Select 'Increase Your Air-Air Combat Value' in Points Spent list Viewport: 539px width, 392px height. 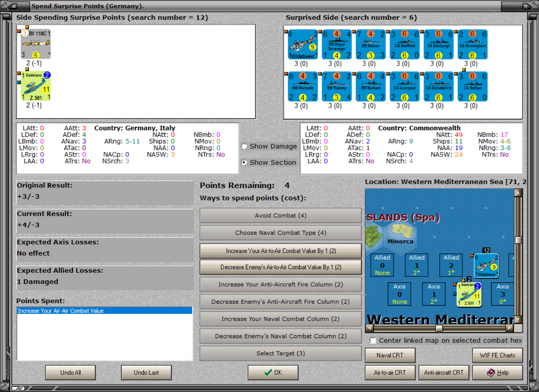[x=105, y=311]
